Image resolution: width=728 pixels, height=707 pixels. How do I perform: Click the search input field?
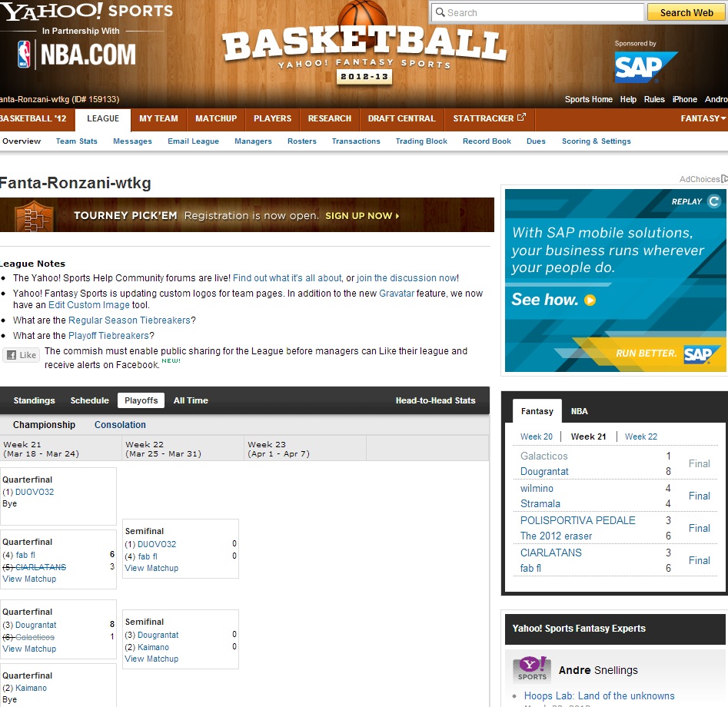(x=538, y=12)
